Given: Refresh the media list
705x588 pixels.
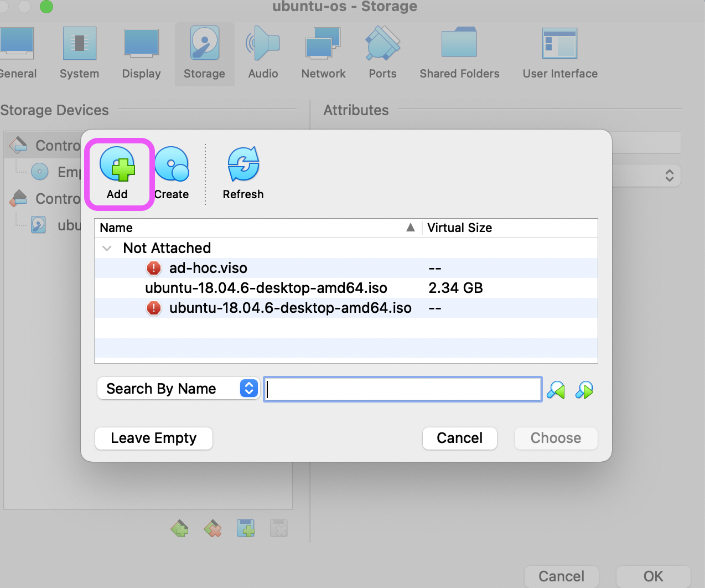Looking at the screenshot, I should pos(243,173).
